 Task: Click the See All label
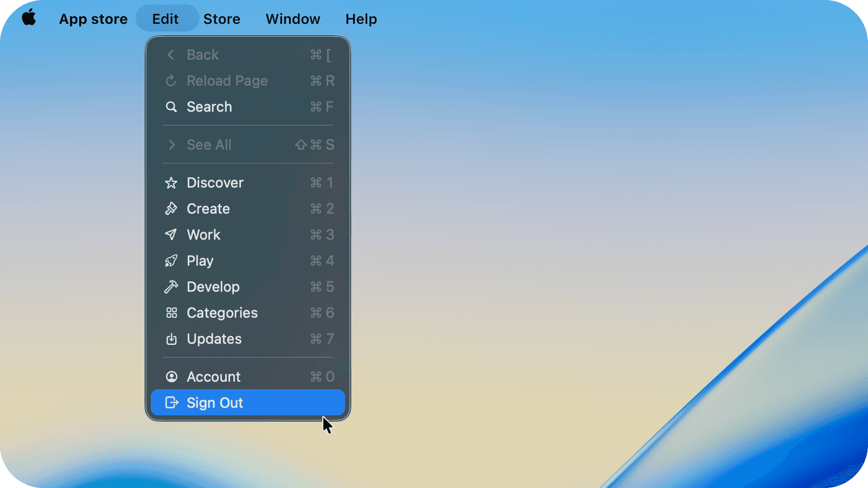pyautogui.click(x=209, y=145)
